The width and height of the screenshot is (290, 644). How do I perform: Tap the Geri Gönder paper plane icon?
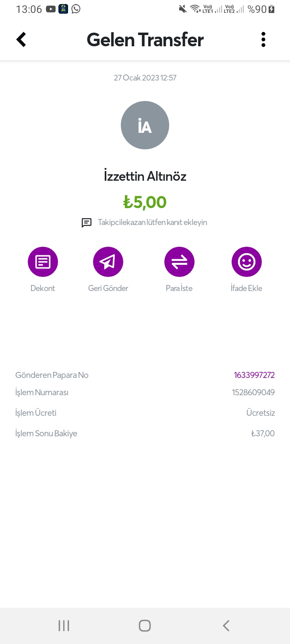pyautogui.click(x=108, y=262)
